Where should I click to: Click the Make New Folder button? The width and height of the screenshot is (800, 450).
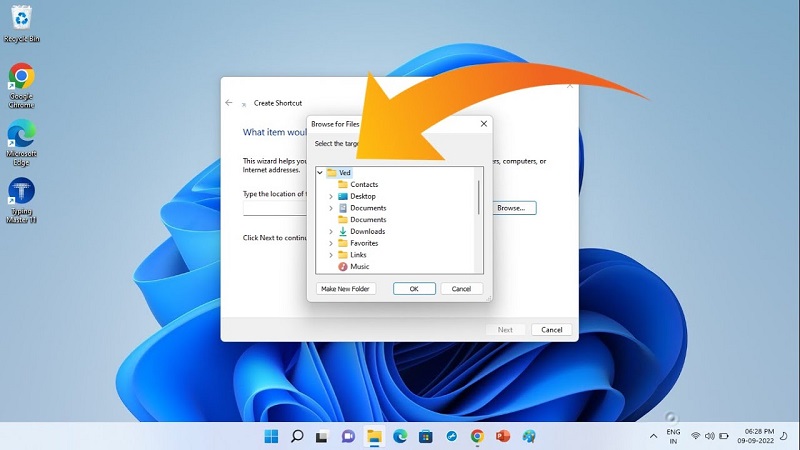[x=345, y=289]
